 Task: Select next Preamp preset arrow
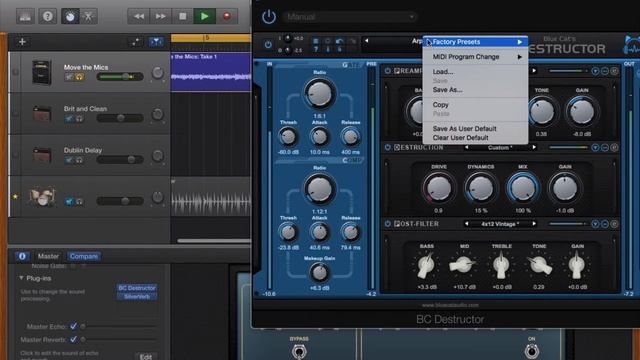pos(534,71)
